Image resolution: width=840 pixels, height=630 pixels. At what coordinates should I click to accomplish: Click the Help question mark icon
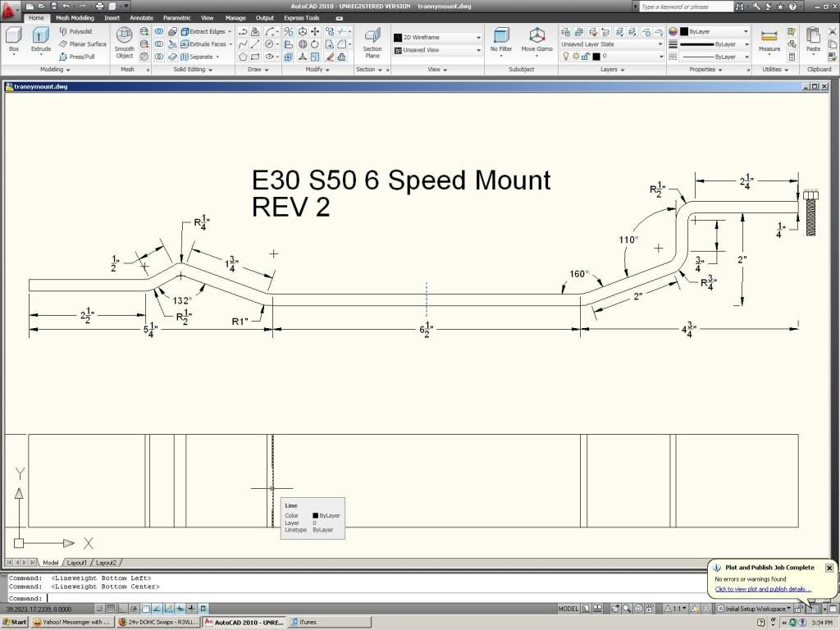tap(793, 7)
